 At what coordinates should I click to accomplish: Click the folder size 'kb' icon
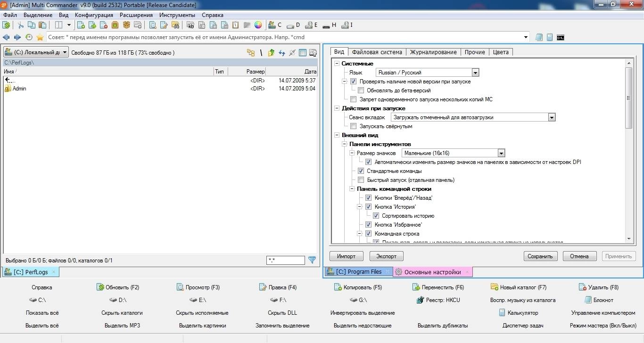190,25
